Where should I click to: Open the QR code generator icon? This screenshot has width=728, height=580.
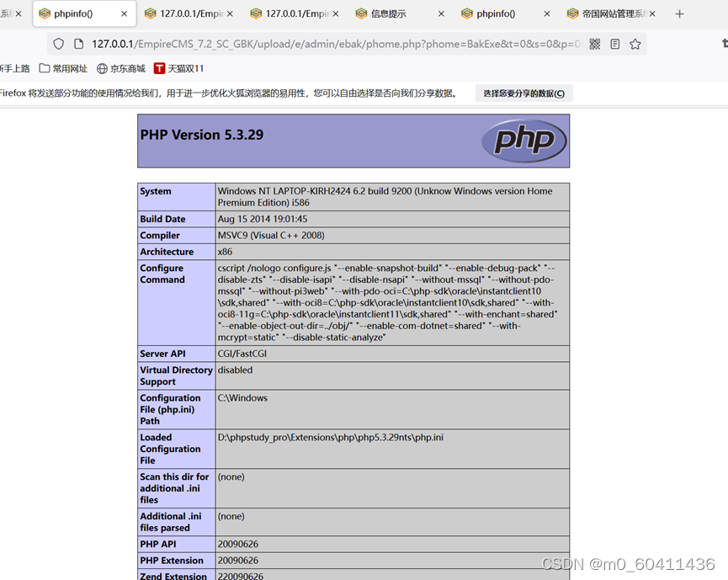(595, 44)
